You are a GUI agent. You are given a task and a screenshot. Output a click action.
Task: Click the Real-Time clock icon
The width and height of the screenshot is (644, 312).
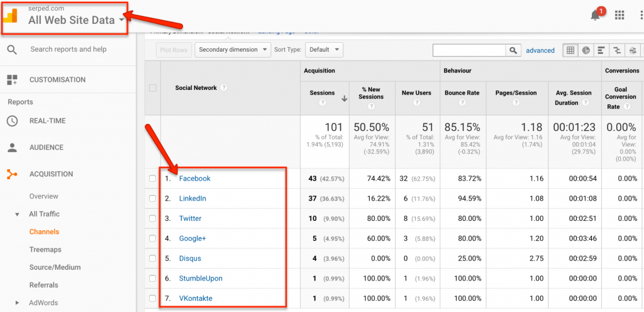(13, 121)
